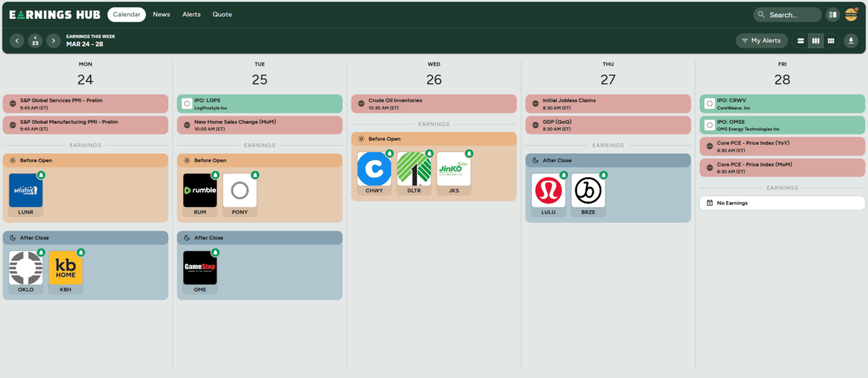Viewport: 868px width, 378px height.
Task: Open JinkoSolar JKS earnings logo
Action: (x=454, y=169)
